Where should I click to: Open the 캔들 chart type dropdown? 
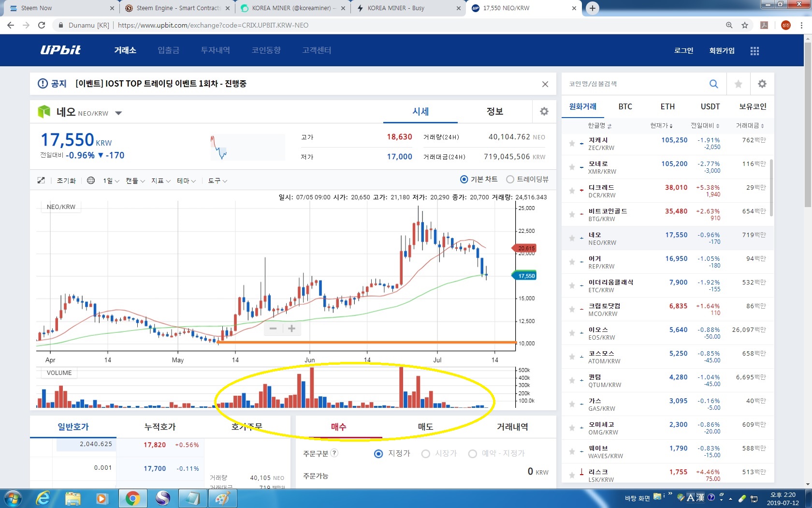point(135,181)
